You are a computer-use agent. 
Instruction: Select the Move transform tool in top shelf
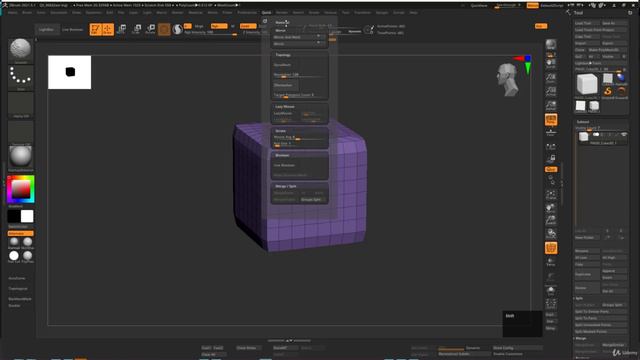(122, 29)
